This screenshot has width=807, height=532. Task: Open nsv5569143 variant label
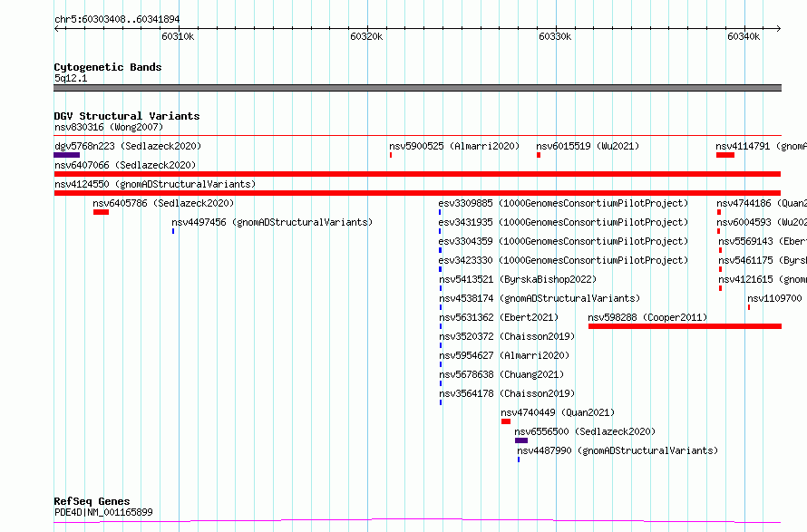(x=763, y=241)
